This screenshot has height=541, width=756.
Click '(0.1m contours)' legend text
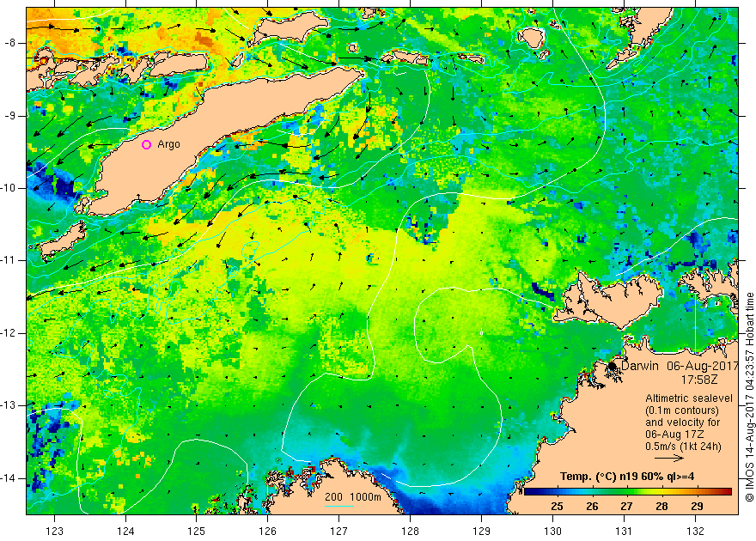click(682, 410)
